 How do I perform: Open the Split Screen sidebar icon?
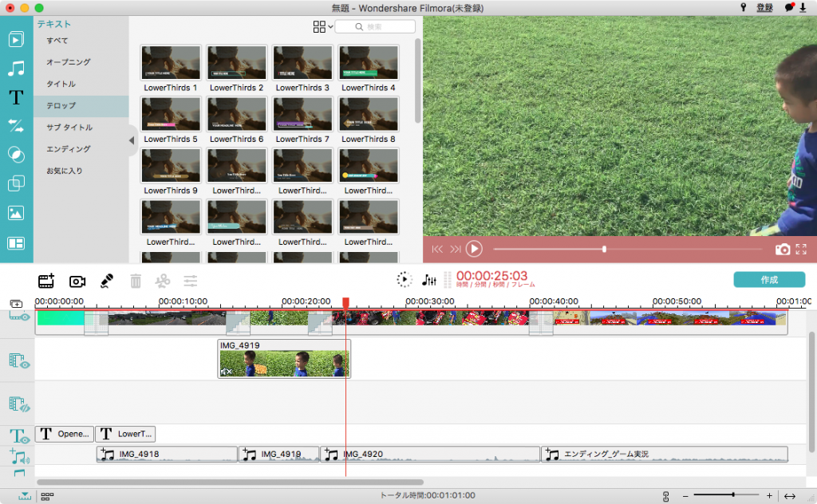(x=16, y=243)
